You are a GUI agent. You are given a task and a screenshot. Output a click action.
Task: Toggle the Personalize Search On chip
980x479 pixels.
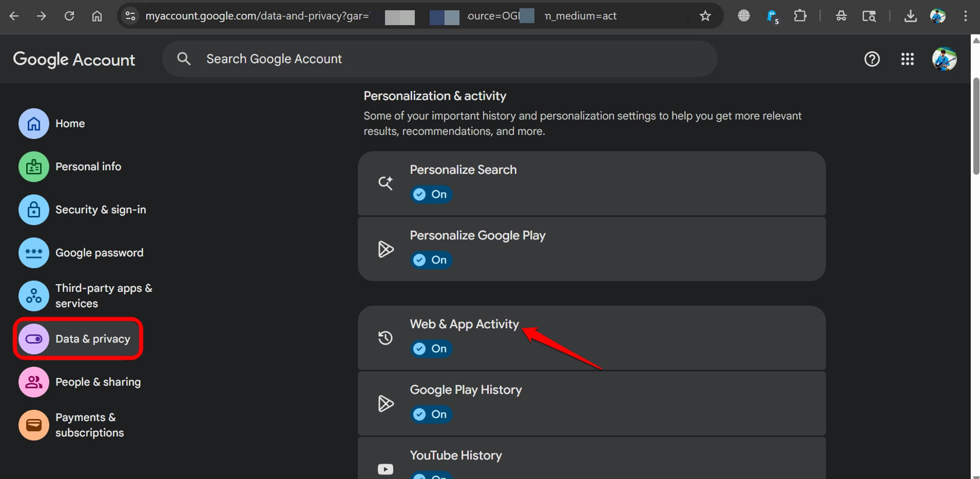click(431, 194)
